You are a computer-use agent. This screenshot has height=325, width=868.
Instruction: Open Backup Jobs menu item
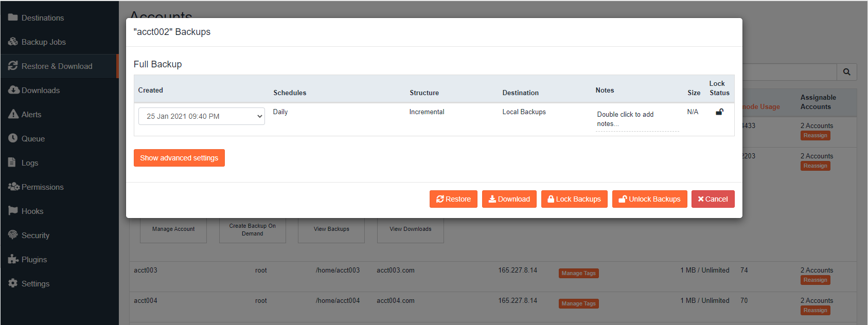(x=59, y=42)
